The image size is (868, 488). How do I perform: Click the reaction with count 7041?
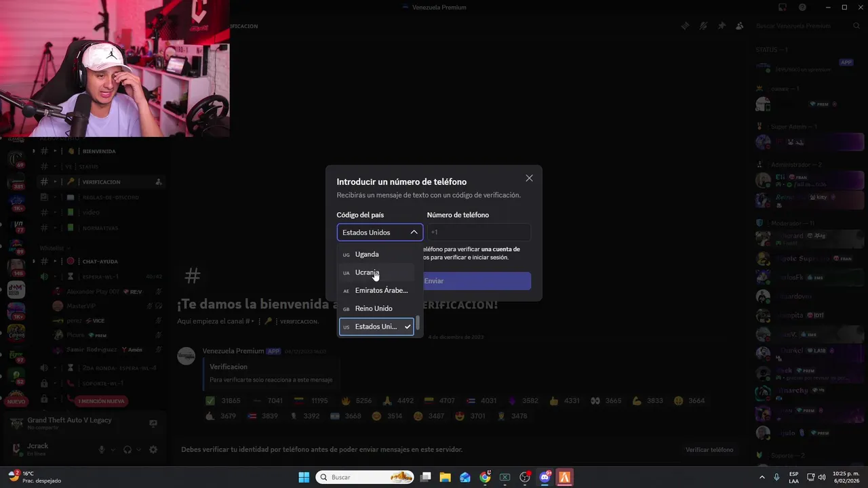(x=267, y=401)
